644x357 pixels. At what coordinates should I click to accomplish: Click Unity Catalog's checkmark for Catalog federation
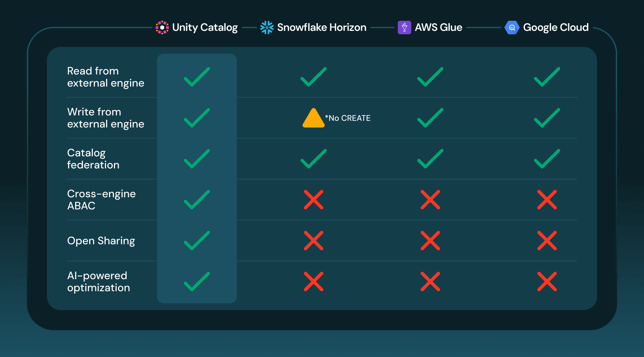[197, 159]
